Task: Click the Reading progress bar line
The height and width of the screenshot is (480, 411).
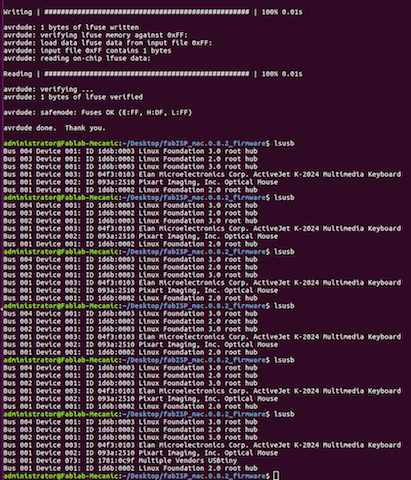Action: (x=153, y=74)
